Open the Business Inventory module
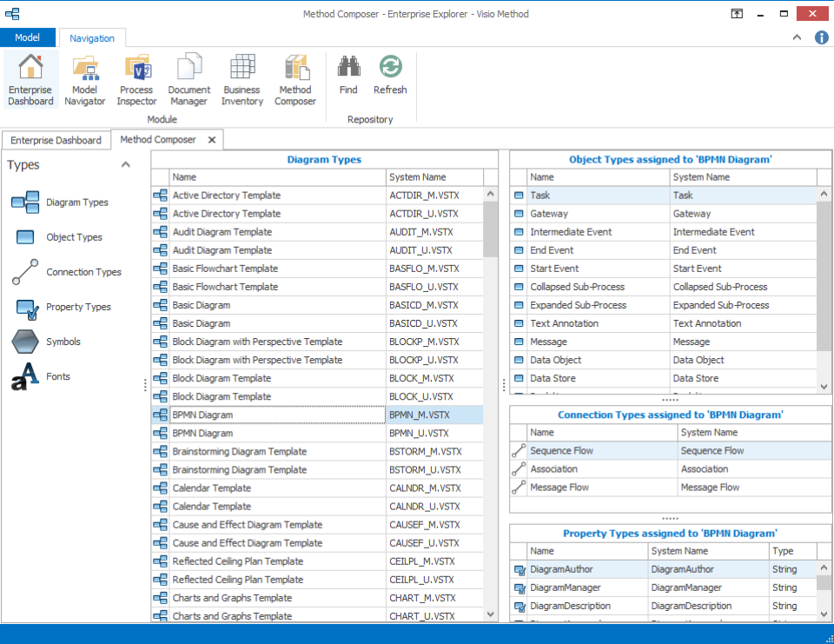834x644 pixels. 242,78
